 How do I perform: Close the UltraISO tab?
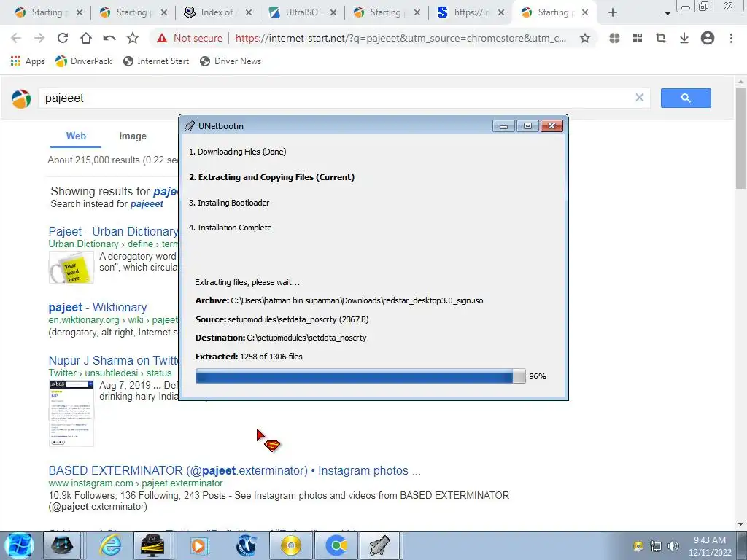point(333,13)
